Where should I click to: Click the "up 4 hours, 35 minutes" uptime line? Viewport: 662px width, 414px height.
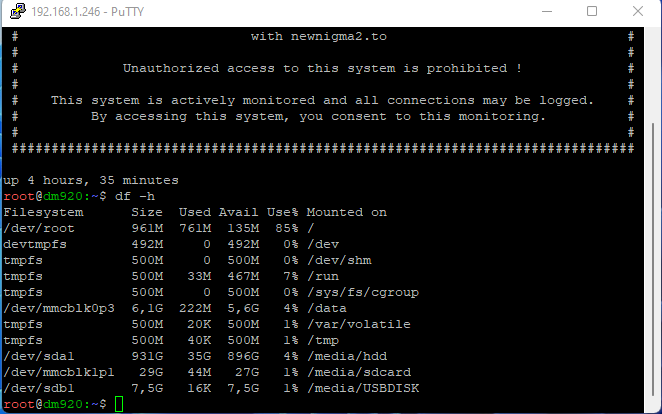click(91, 180)
